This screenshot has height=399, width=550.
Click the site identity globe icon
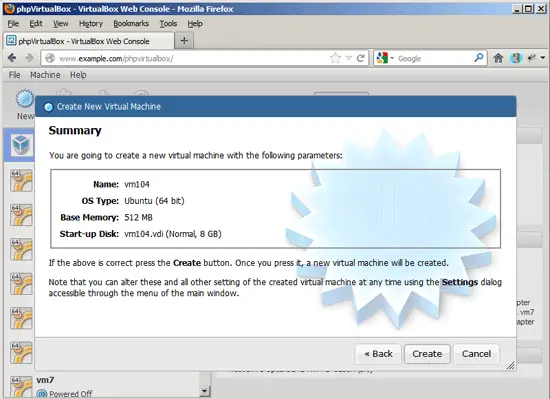coord(50,58)
